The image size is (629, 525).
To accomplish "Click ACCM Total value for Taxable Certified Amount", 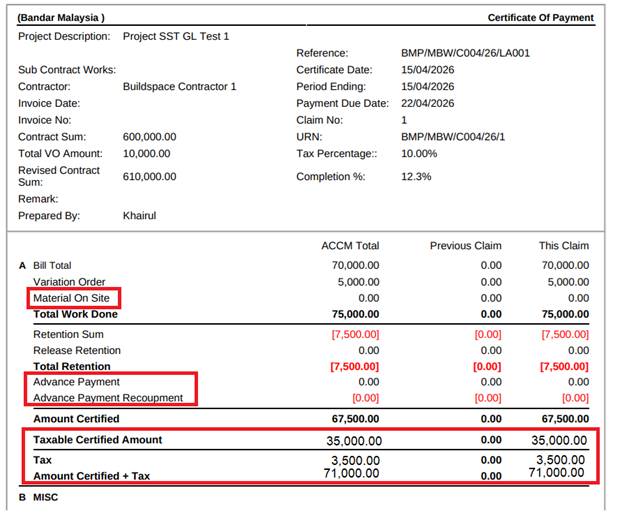I will coord(354,441).
